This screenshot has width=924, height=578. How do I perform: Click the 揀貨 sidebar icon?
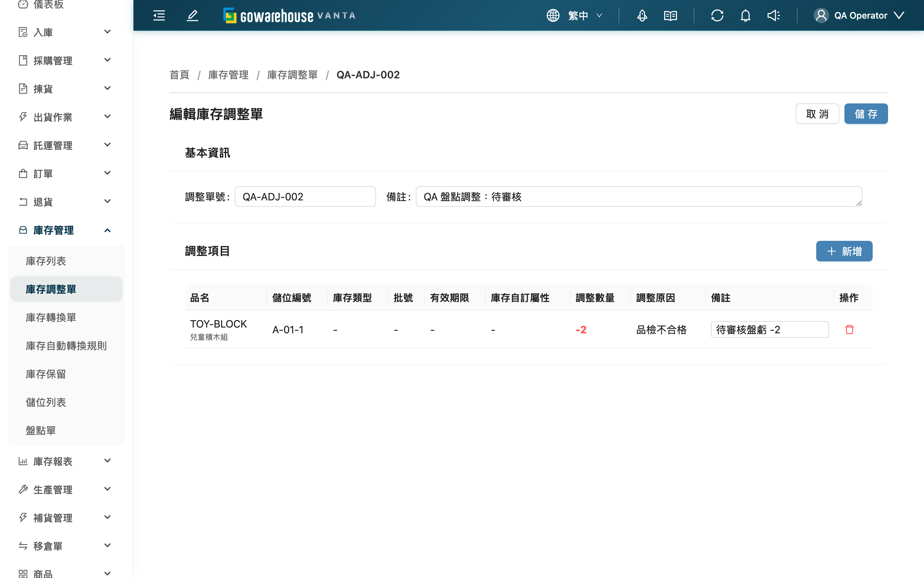pos(23,89)
